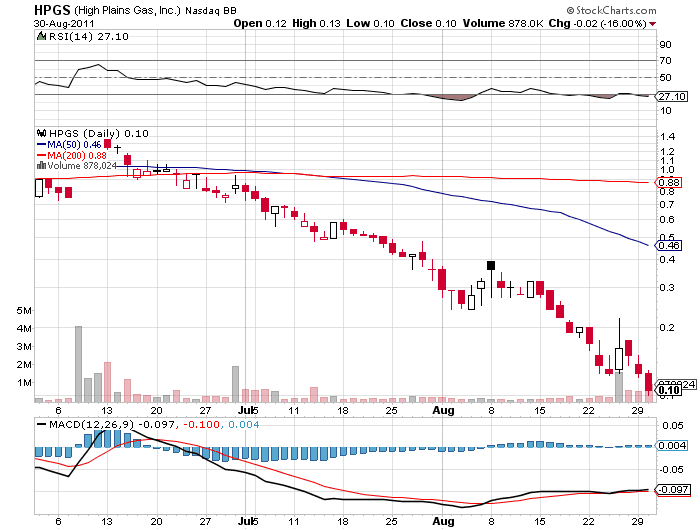The image size is (700, 530).
Task: Click the 1M volume axis label
Action: pyautogui.click(x=24, y=383)
